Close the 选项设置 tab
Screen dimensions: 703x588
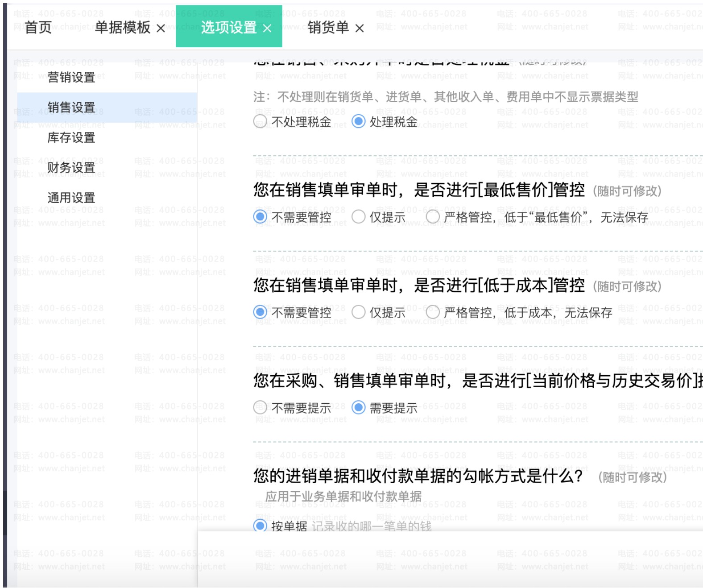(x=267, y=29)
